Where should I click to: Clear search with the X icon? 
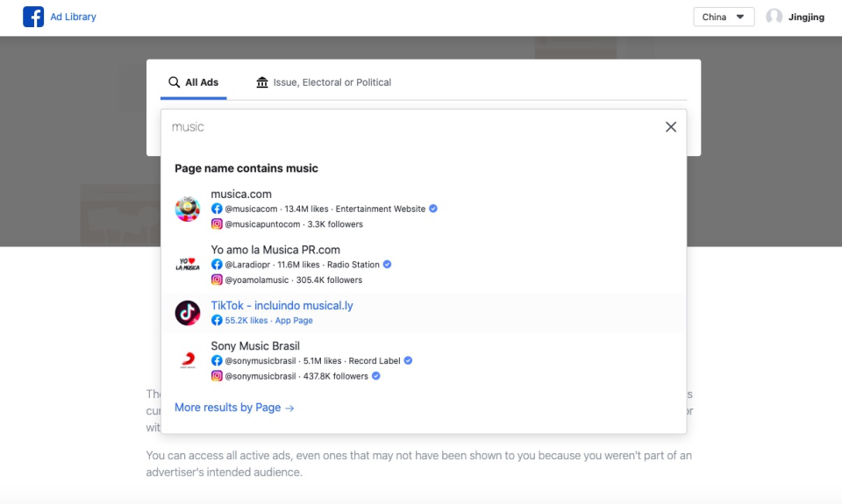tap(671, 127)
